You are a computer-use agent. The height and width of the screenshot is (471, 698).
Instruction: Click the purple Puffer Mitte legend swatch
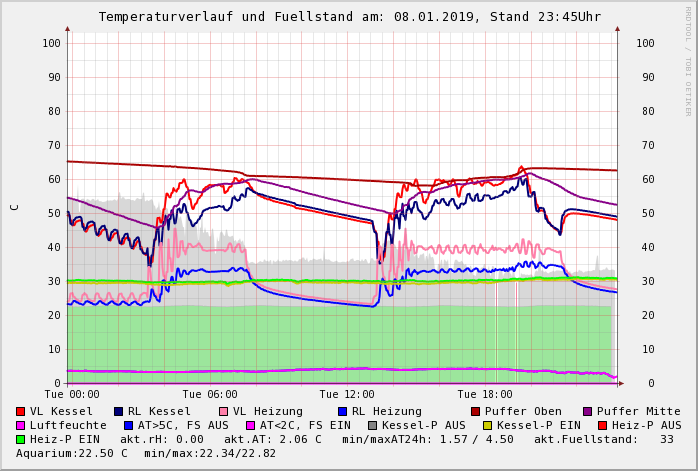[587, 411]
